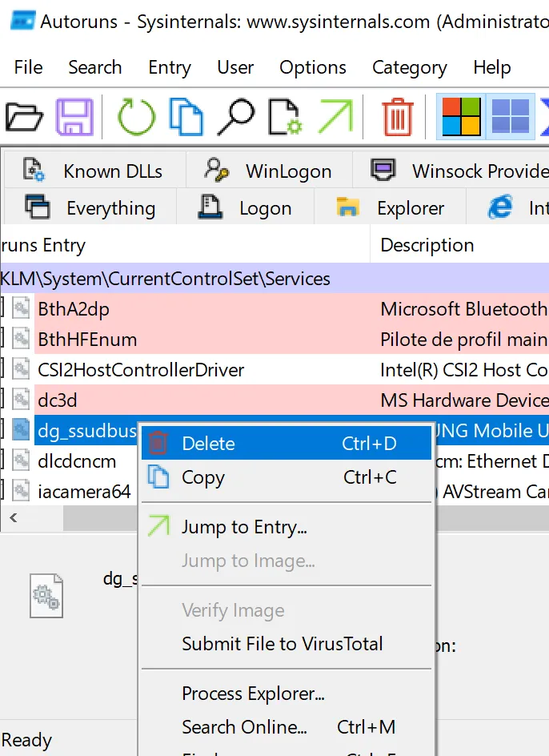
Task: Click the green arrow beside Jump to Entry
Action: (x=158, y=526)
